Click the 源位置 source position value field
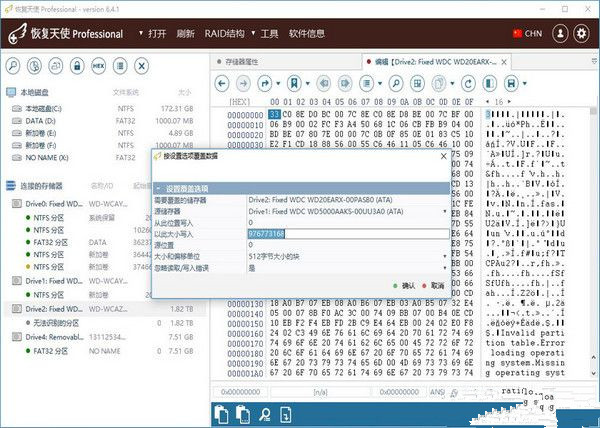This screenshot has height=428, width=600. pos(348,245)
